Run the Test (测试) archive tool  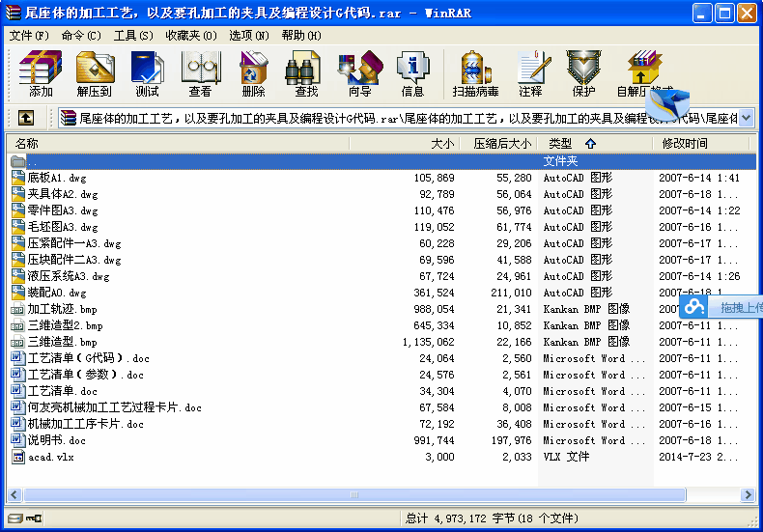(x=148, y=74)
